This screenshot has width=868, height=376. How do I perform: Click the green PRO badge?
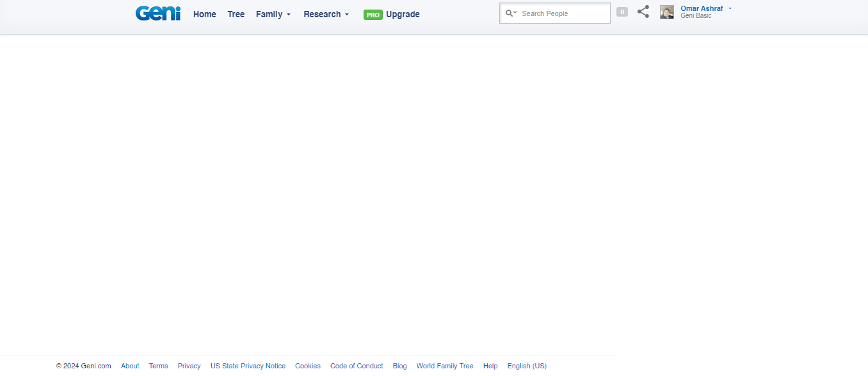(x=373, y=15)
